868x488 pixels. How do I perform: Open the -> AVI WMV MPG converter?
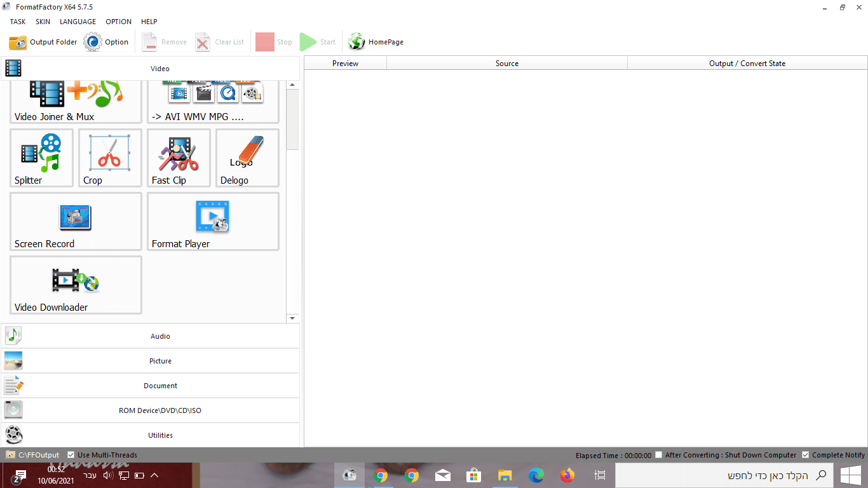(213, 102)
